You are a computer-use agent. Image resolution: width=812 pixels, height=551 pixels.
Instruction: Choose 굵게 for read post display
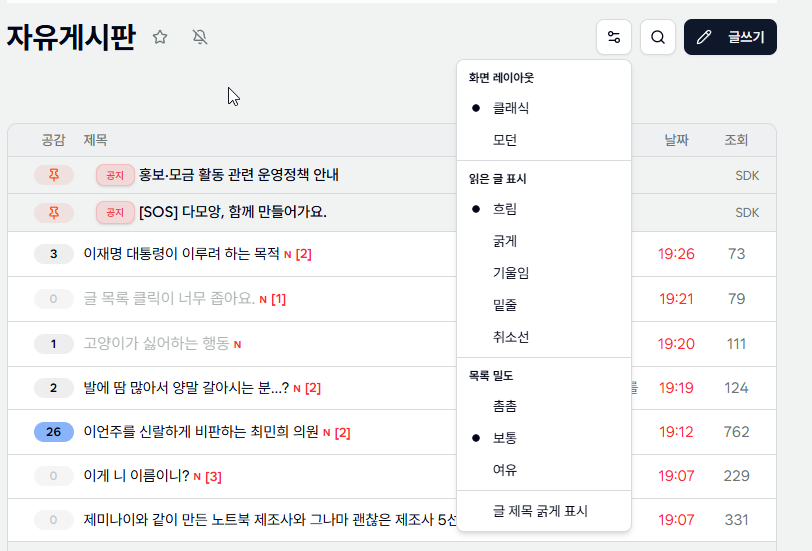(544, 241)
